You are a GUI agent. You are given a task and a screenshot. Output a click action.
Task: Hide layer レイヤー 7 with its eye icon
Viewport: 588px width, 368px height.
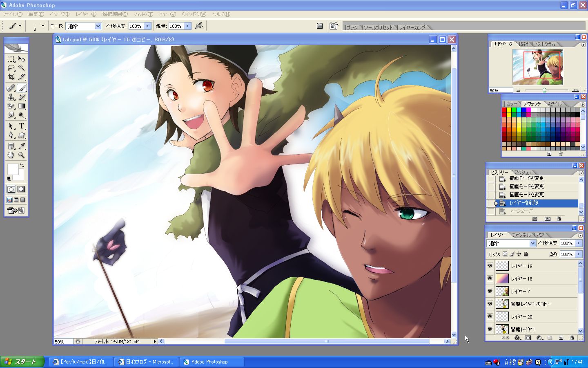490,291
